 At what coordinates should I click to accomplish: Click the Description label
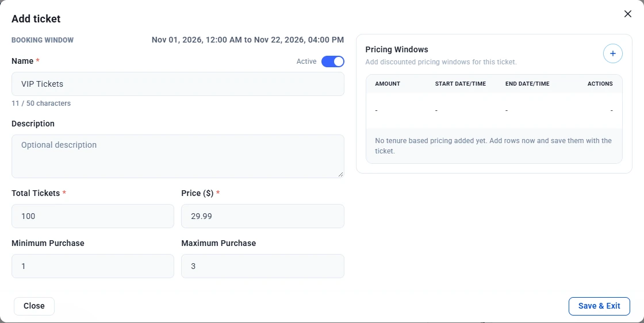point(33,124)
